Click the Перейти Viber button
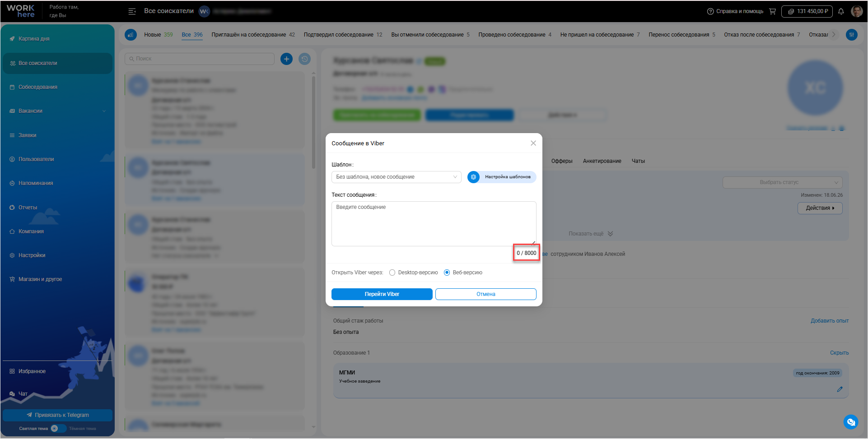Image resolution: width=868 pixels, height=439 pixels. tap(382, 294)
